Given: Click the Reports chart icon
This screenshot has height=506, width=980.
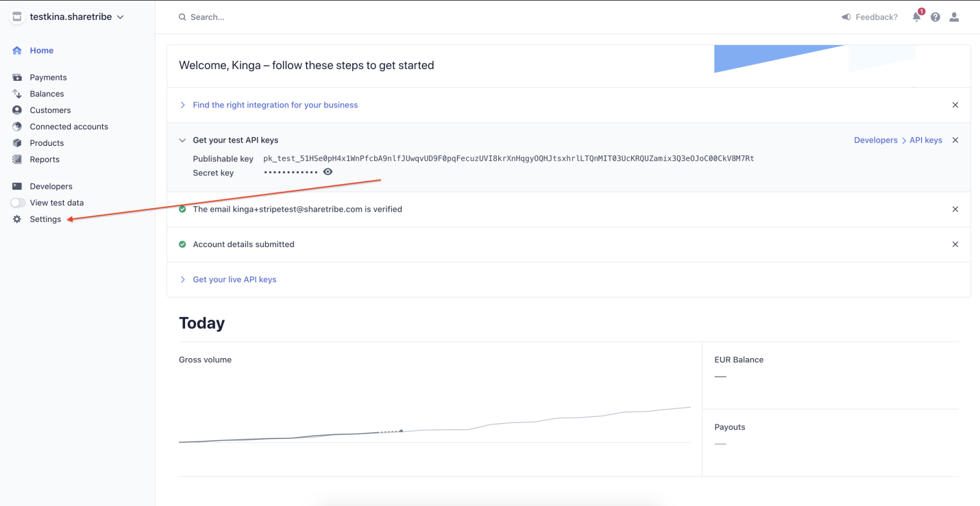Looking at the screenshot, I should click(x=17, y=160).
